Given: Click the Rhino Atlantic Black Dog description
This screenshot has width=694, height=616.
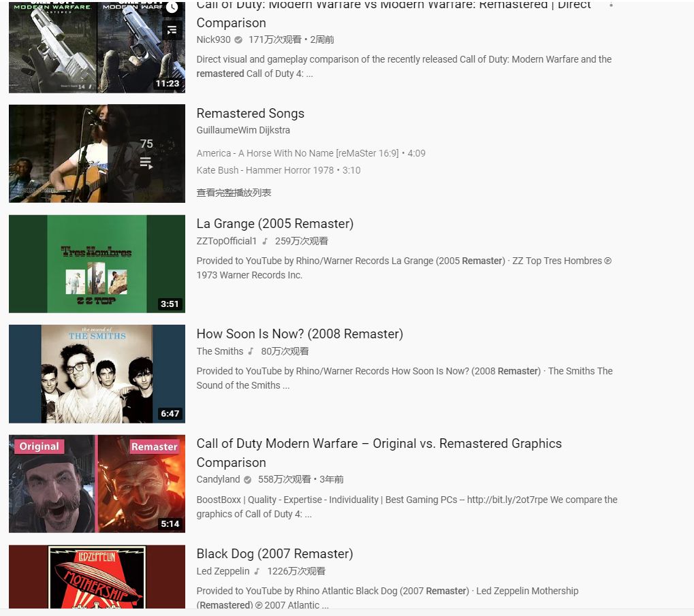Looking at the screenshot, I should click(388, 598).
